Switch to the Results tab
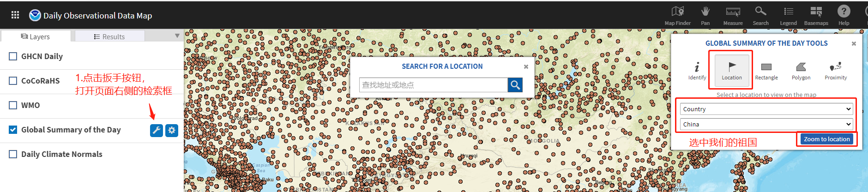This screenshot has height=192, width=868. (x=109, y=36)
